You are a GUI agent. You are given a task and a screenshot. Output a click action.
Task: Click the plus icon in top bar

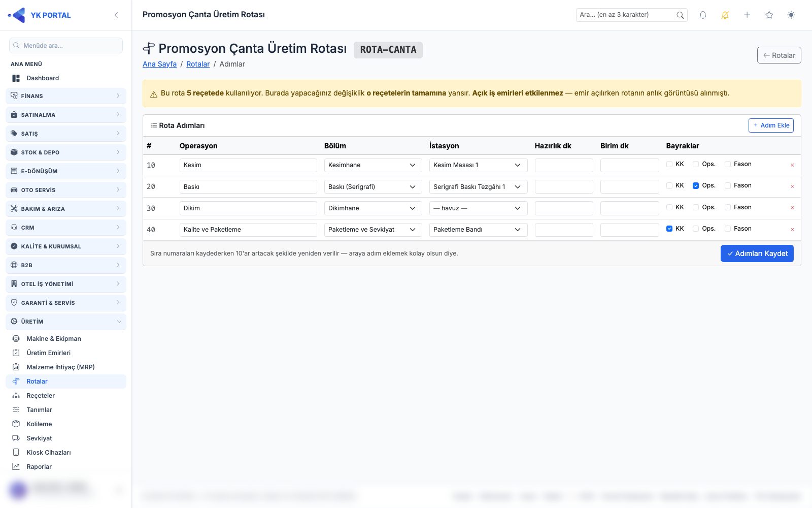point(747,15)
